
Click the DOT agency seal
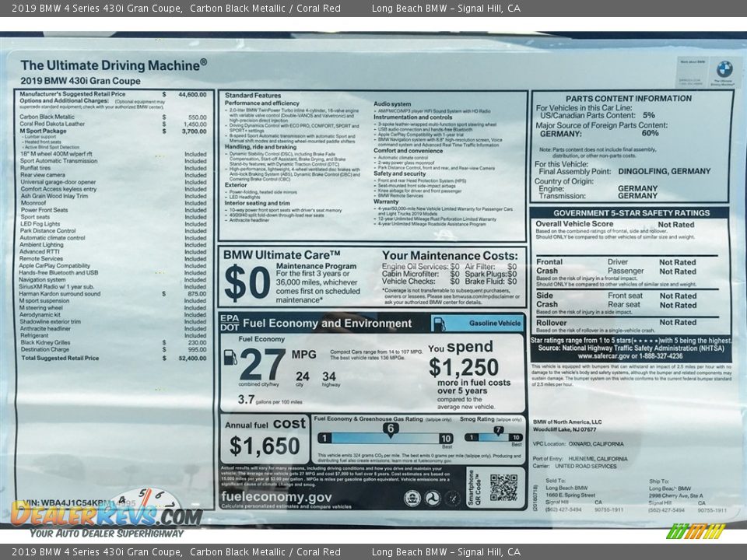(x=432, y=498)
